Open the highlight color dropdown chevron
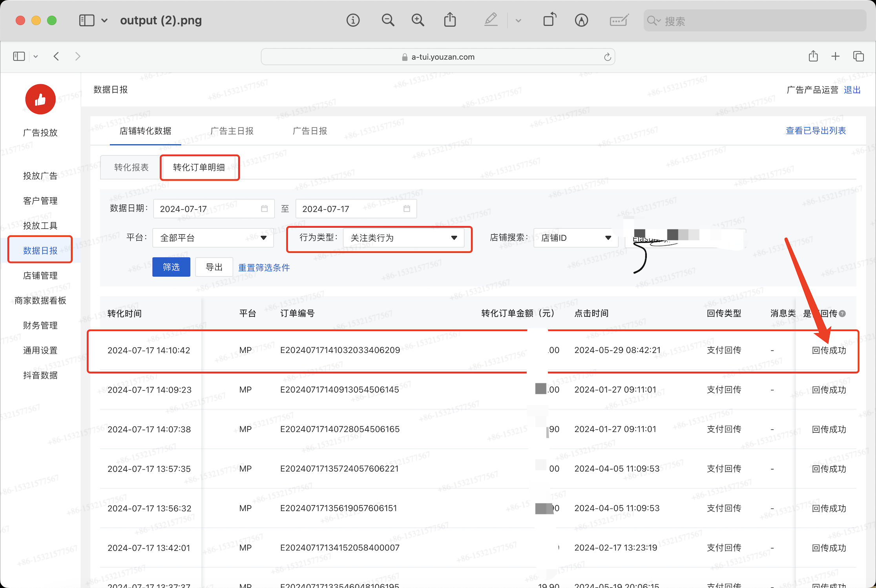Image resolution: width=876 pixels, height=588 pixels. tap(518, 20)
